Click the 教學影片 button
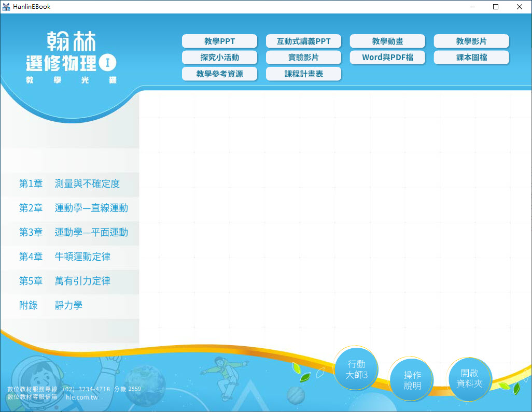Screen dimensions: 532x412 click(471, 41)
